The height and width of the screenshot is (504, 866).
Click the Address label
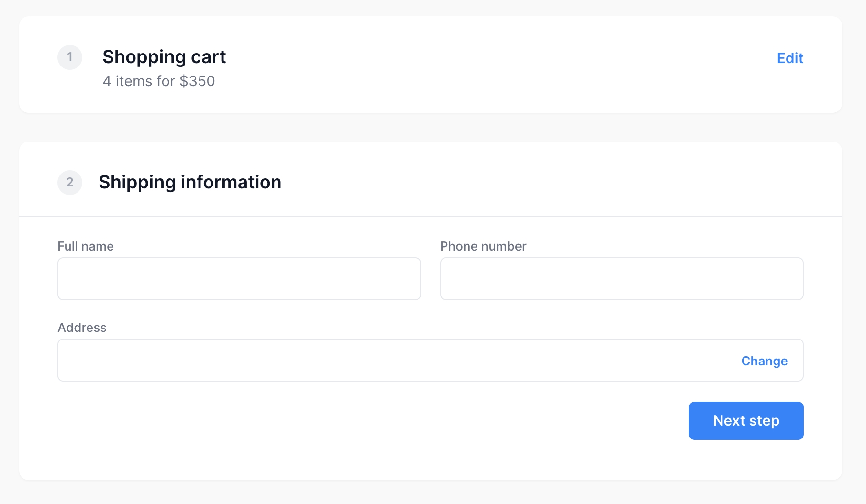tap(82, 328)
